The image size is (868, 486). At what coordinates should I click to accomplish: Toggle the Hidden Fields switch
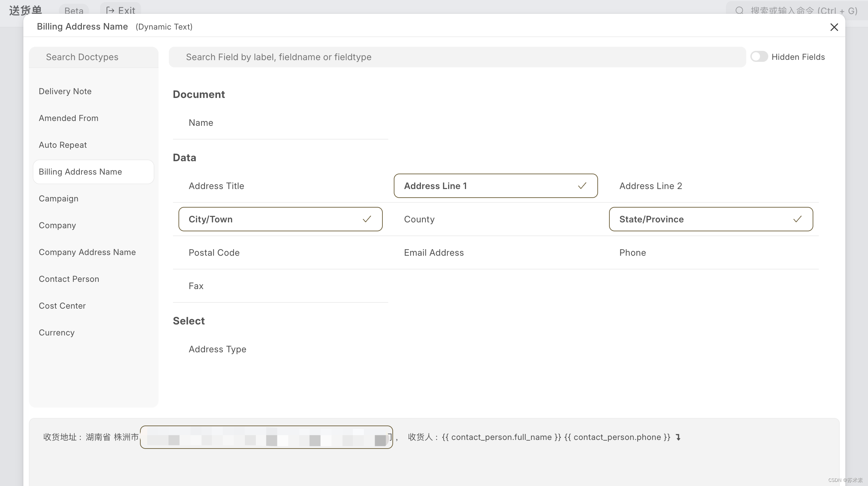click(759, 57)
